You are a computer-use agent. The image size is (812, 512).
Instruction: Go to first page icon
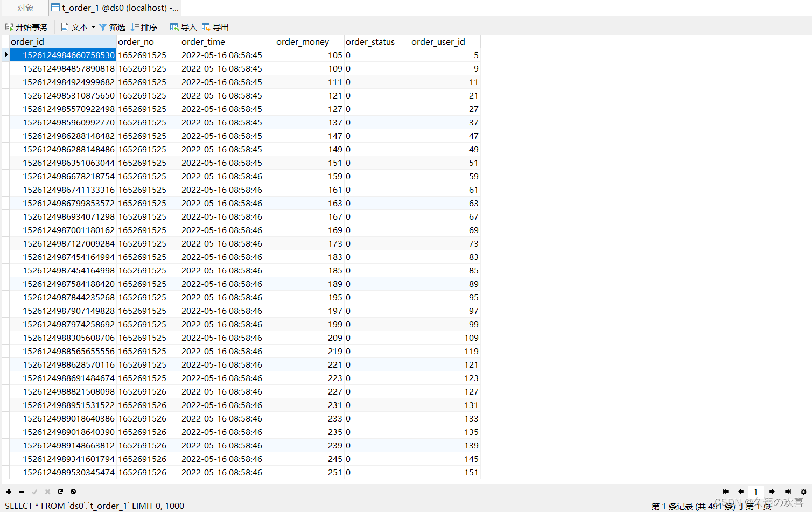pos(725,492)
